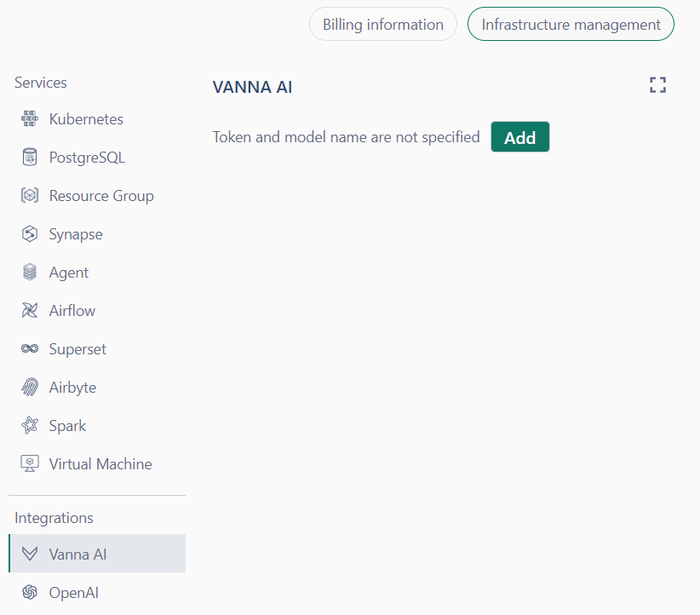The height and width of the screenshot is (615, 700).
Task: Go to the Synapse label
Action: [x=76, y=234]
